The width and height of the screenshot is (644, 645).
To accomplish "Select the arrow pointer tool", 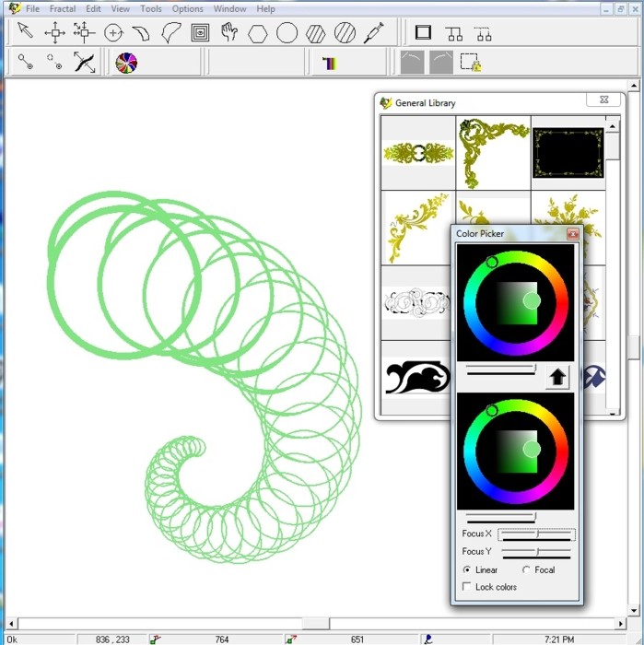I will (x=26, y=31).
